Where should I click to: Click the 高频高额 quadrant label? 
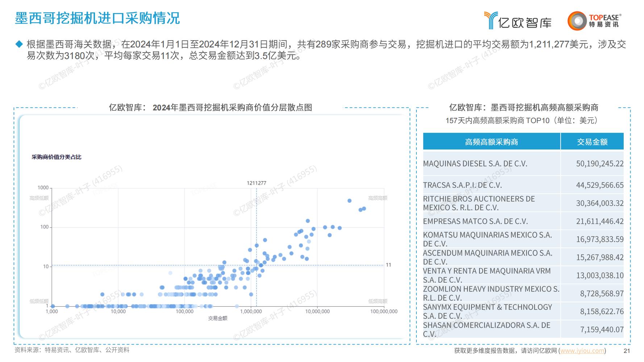[378, 198]
